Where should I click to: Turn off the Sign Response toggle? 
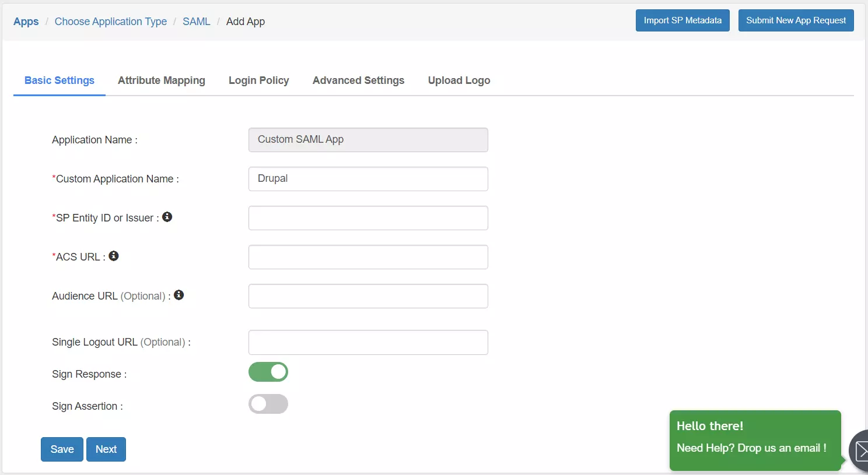[268, 372]
